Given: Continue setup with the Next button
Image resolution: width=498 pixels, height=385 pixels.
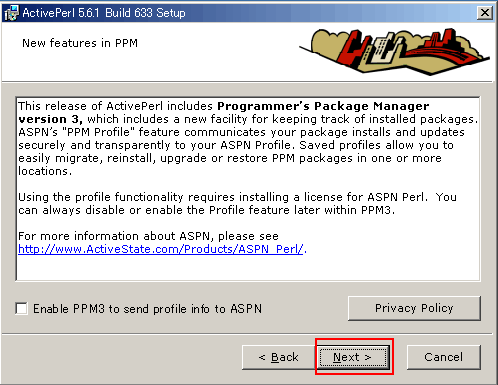Looking at the screenshot, I should (x=353, y=357).
